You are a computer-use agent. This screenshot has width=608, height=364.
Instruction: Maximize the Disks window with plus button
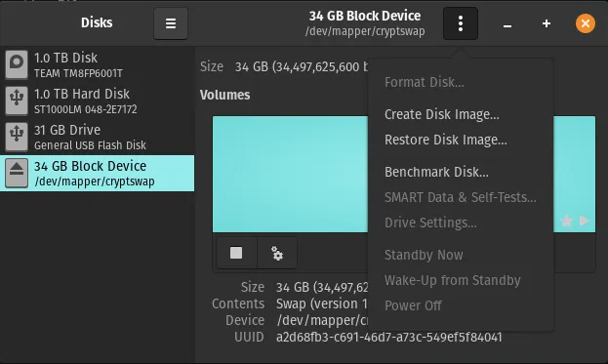point(547,23)
